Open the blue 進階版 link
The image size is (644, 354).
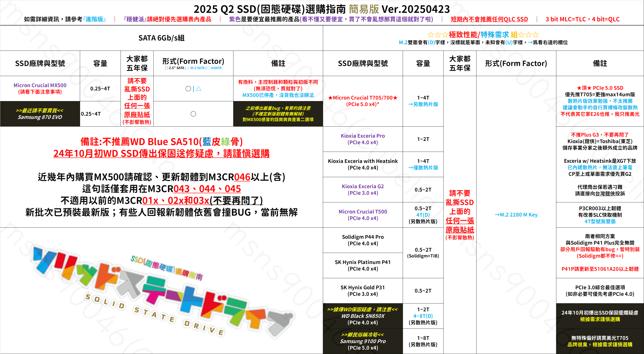click(x=94, y=19)
